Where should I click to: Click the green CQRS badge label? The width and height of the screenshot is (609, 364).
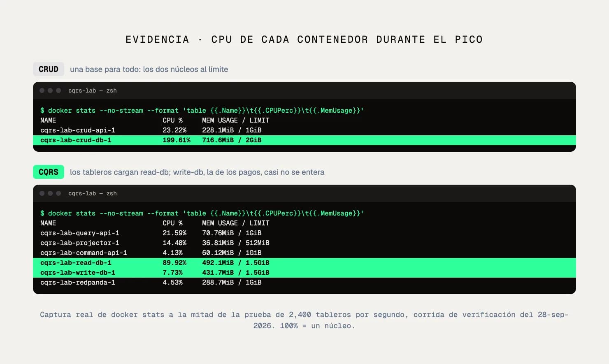49,172
